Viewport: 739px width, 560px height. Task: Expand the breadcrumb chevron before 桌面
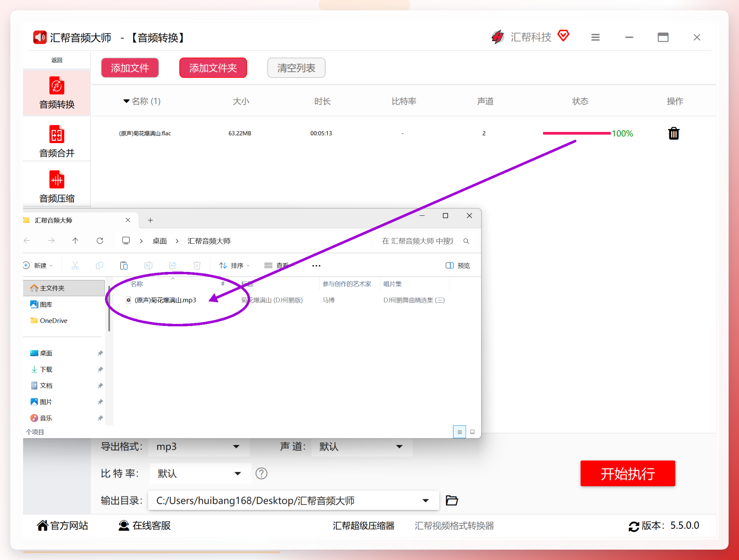[141, 241]
